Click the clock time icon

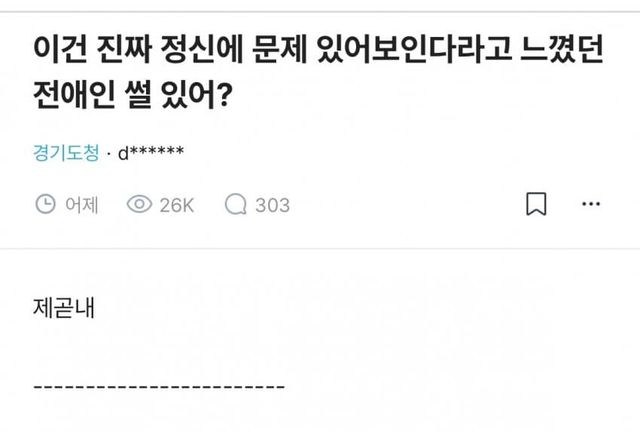point(45,205)
